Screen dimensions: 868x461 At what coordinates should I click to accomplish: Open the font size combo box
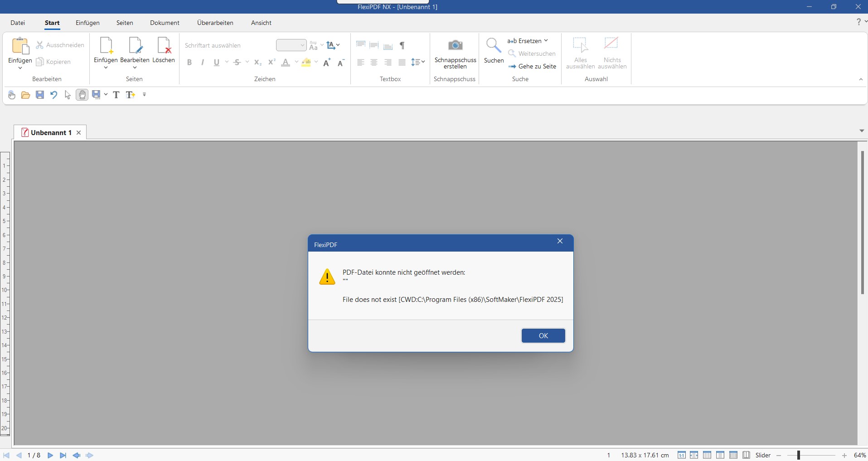[291, 45]
